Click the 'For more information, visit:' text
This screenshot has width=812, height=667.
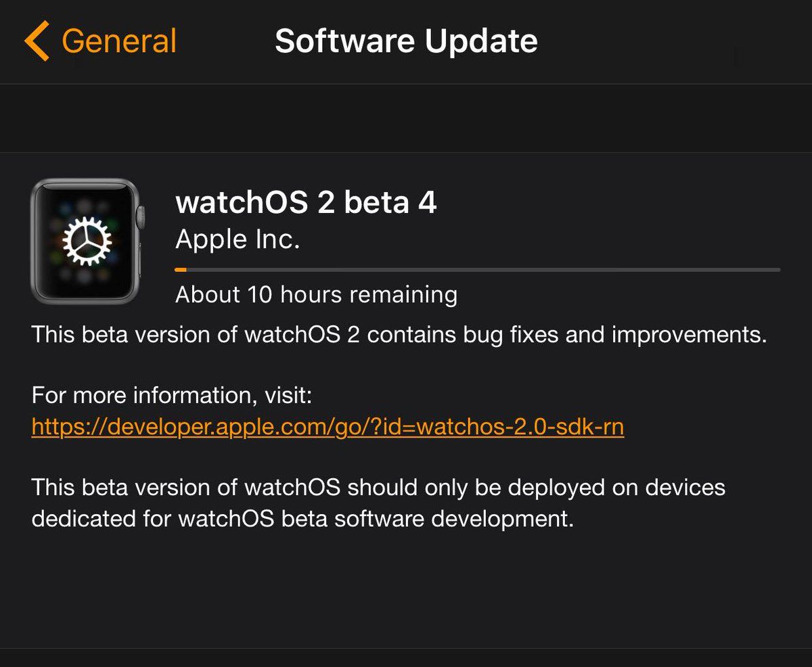[172, 396]
